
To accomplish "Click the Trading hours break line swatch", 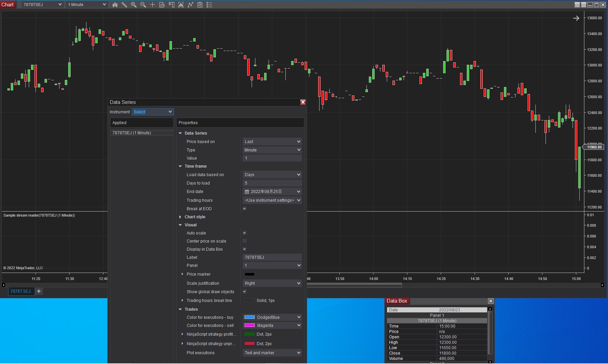I will [x=250, y=301].
